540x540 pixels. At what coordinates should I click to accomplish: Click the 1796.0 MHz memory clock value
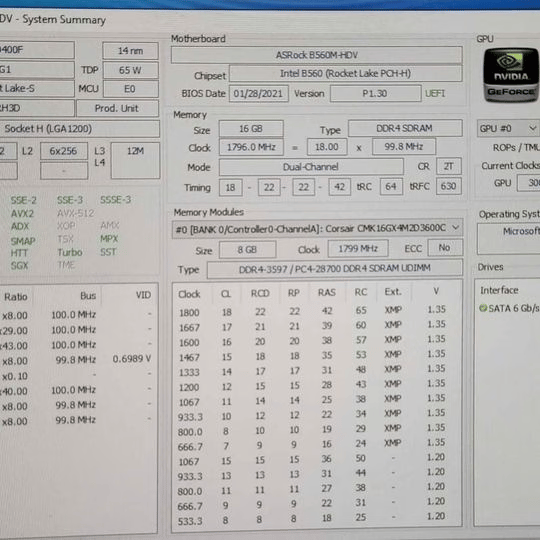tap(251, 147)
